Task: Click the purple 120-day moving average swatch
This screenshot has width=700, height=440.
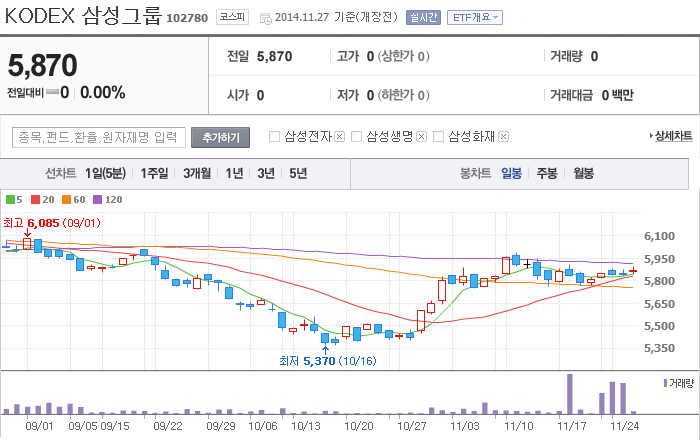Action: [97, 199]
